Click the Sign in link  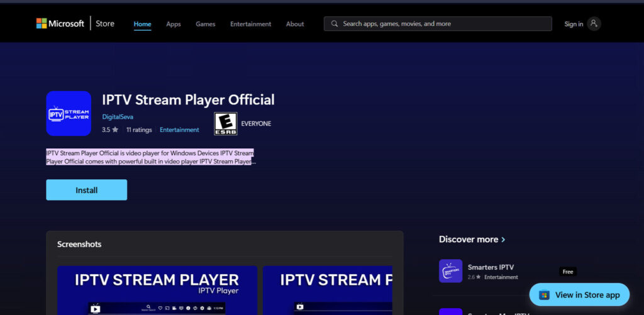[x=574, y=24]
